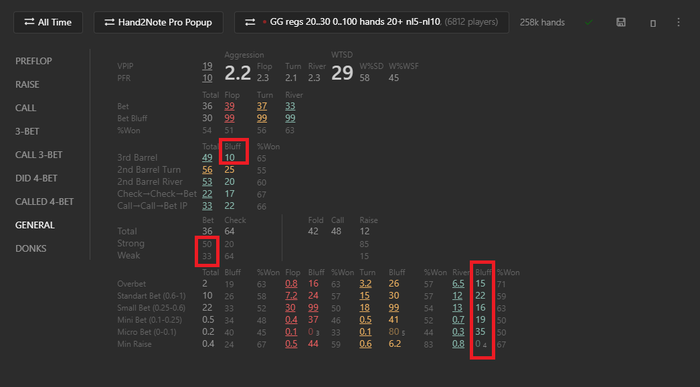Image resolution: width=700 pixels, height=387 pixels.
Task: Click Min Raise Flop value 0.5
Action: 291,344
